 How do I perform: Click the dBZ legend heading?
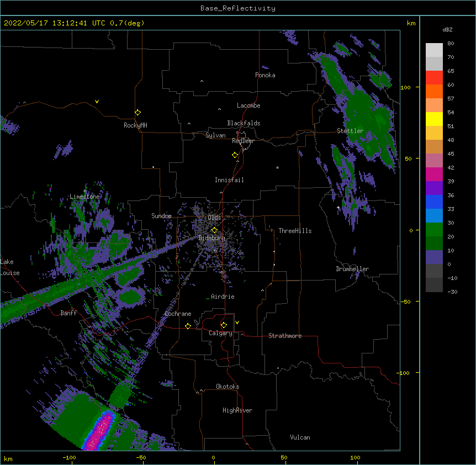[447, 29]
